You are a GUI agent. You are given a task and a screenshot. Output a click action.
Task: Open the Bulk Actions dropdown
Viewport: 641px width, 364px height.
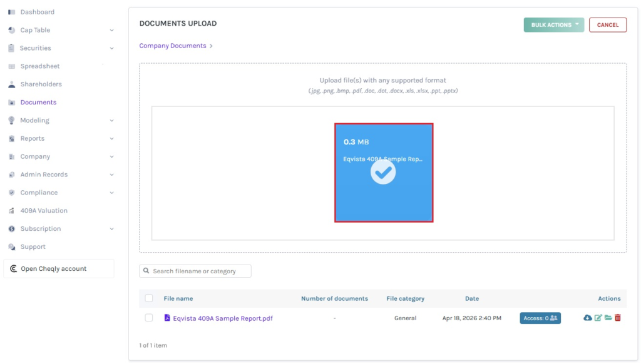[x=553, y=24]
